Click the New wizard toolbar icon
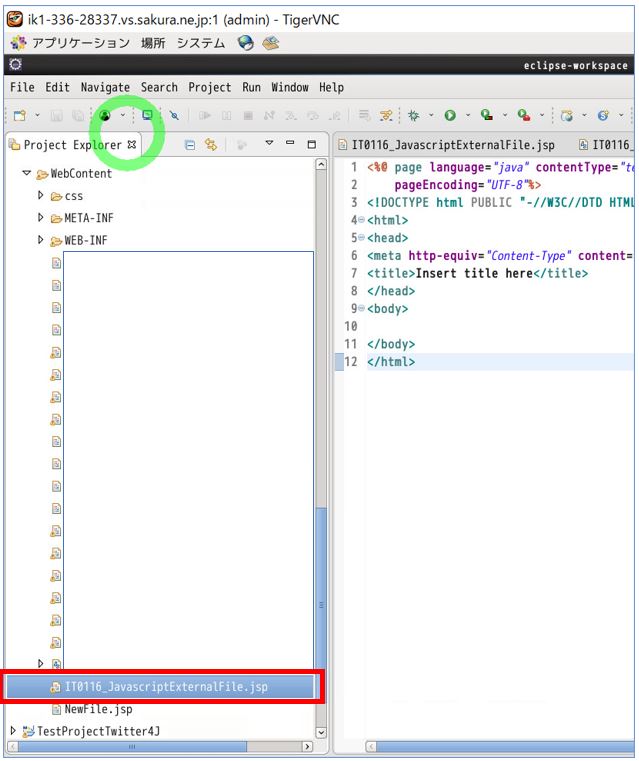This screenshot has height=761, width=639. [x=20, y=116]
